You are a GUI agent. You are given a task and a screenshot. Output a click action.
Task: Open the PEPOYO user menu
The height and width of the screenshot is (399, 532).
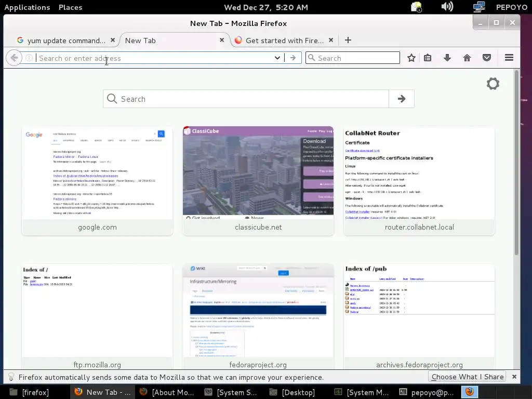(511, 7)
